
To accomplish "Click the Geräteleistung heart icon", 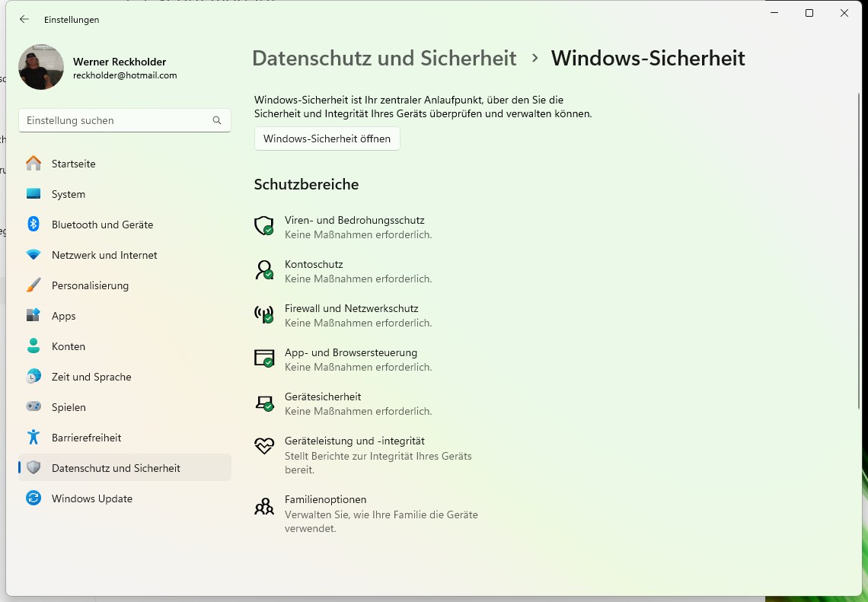I will pos(264,445).
